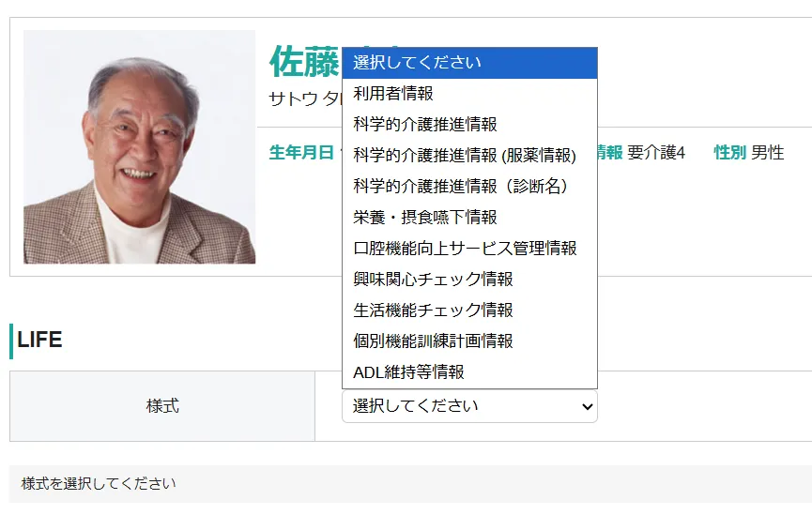812x515 pixels.
Task: Choose 生活機能チェック情報 entry
Action: pyautogui.click(x=469, y=311)
